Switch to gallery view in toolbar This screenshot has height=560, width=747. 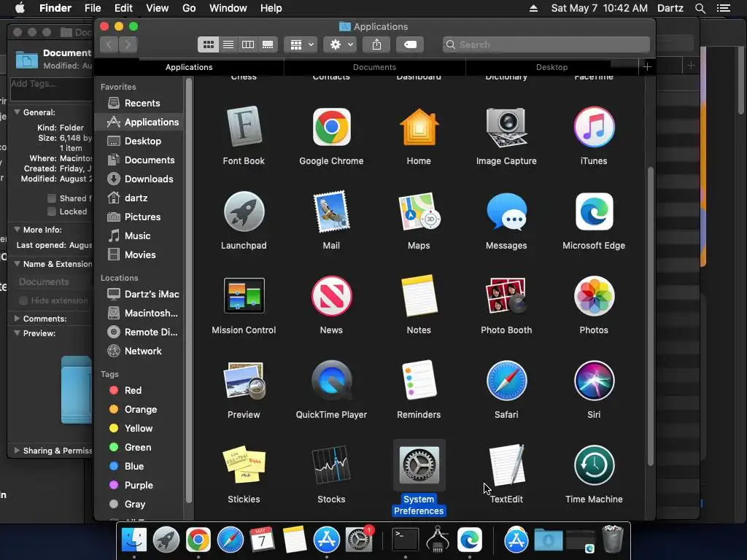[268, 44]
